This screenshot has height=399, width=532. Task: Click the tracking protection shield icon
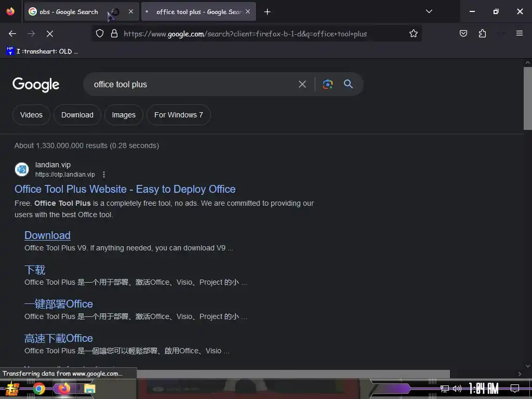click(99, 34)
